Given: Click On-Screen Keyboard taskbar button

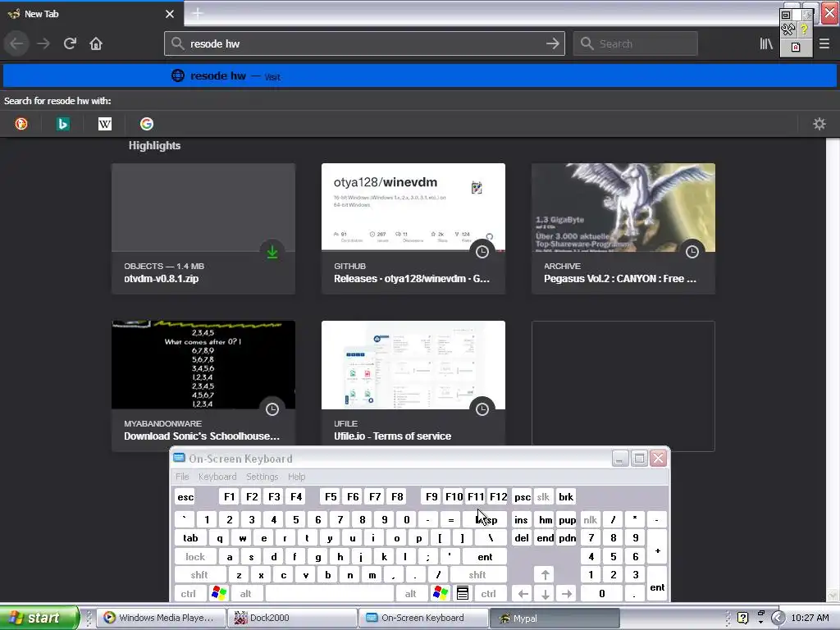Looking at the screenshot, I should pyautogui.click(x=423, y=618).
